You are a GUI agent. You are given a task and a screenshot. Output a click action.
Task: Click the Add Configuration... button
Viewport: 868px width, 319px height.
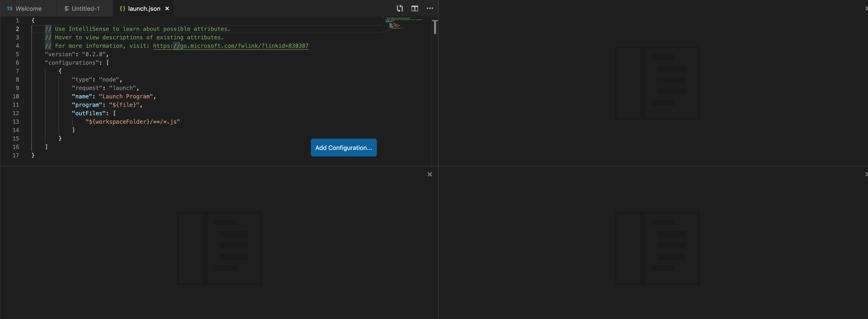click(x=344, y=148)
